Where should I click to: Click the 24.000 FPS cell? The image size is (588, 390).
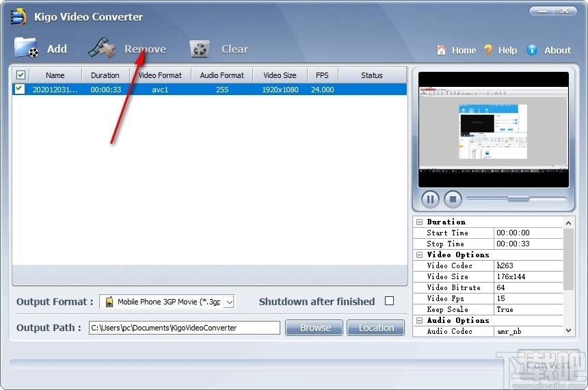click(x=323, y=90)
